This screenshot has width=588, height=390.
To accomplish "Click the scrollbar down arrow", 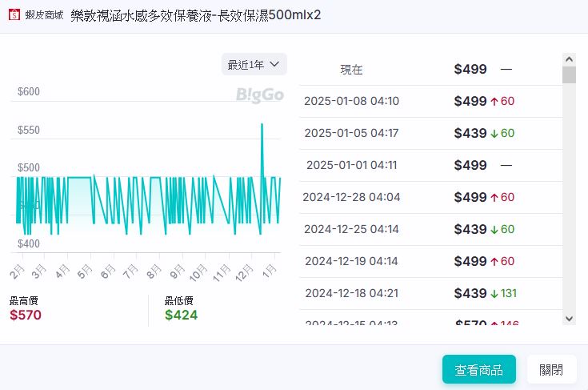I will point(569,319).
